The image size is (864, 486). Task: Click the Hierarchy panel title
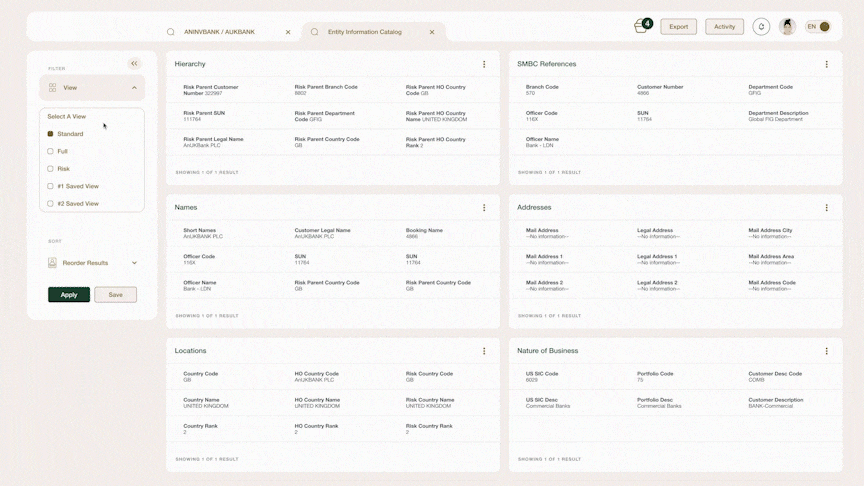pos(190,64)
